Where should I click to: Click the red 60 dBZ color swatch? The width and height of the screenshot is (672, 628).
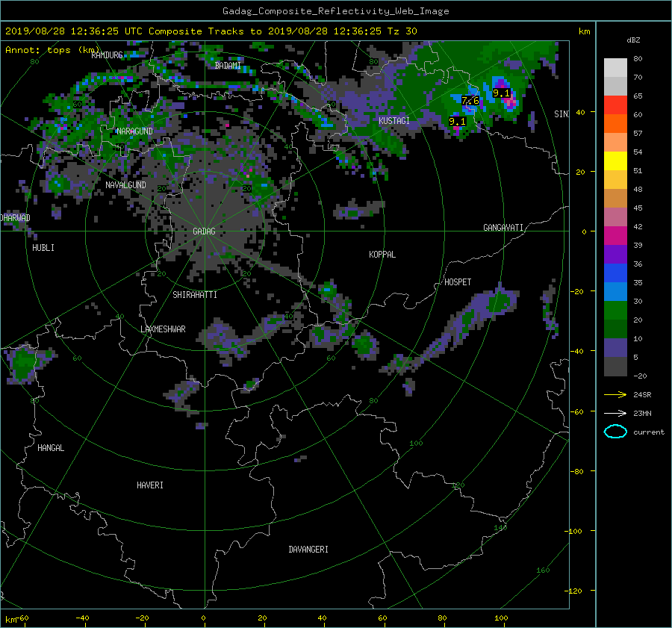click(615, 105)
